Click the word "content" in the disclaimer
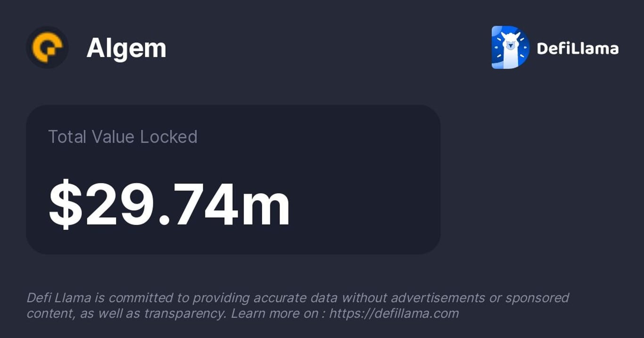644x338 pixels. point(46,313)
